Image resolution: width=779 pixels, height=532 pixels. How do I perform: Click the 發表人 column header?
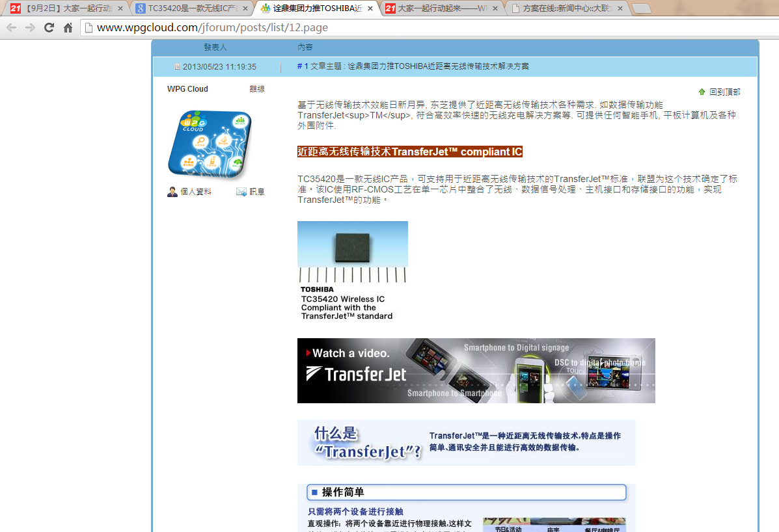215,47
